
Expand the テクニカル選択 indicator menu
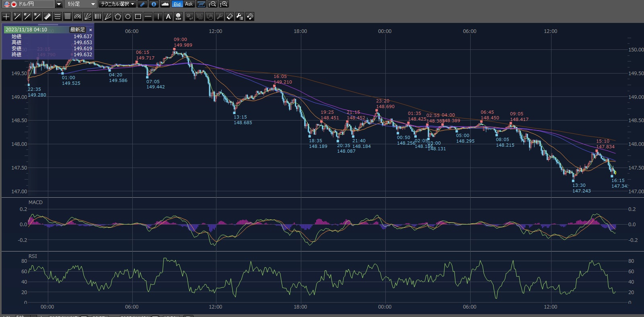pyautogui.click(x=117, y=4)
